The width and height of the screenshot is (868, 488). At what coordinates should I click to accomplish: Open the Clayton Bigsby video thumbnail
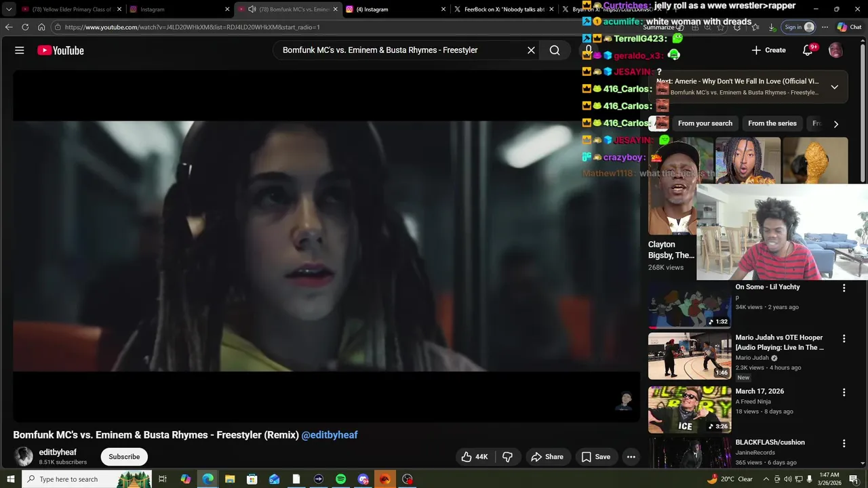point(672,186)
